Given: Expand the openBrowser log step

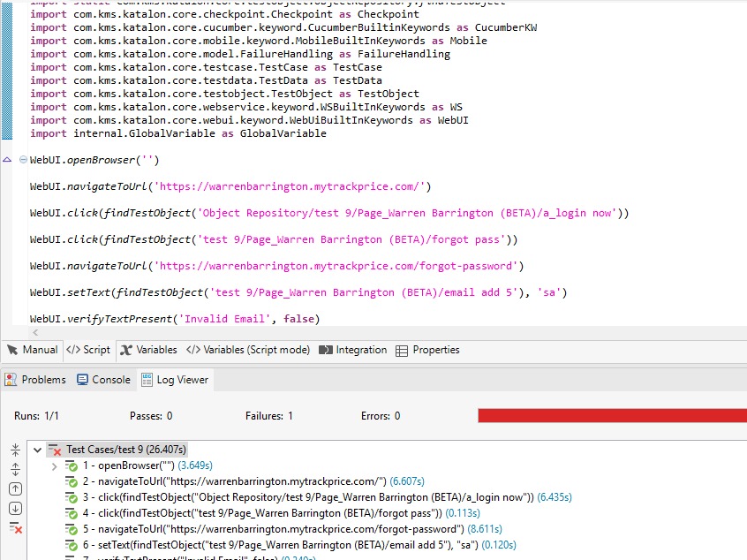Looking at the screenshot, I should coord(54,466).
